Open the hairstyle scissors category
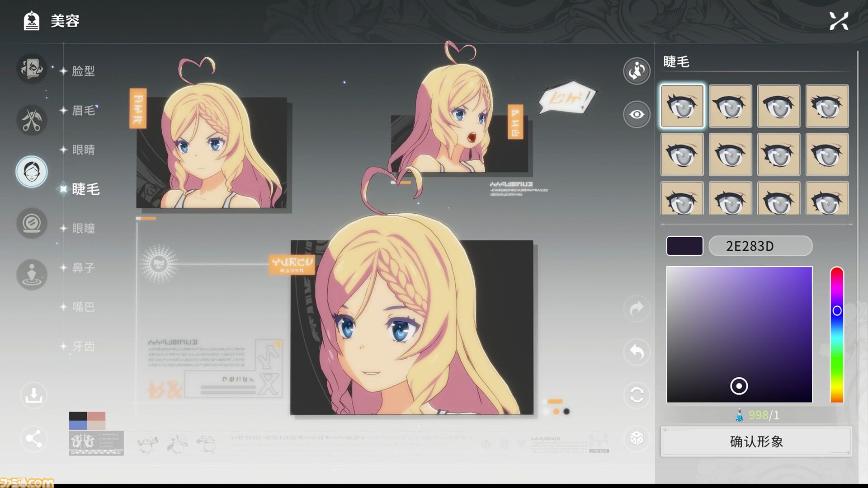The width and height of the screenshot is (868, 488). click(x=32, y=120)
